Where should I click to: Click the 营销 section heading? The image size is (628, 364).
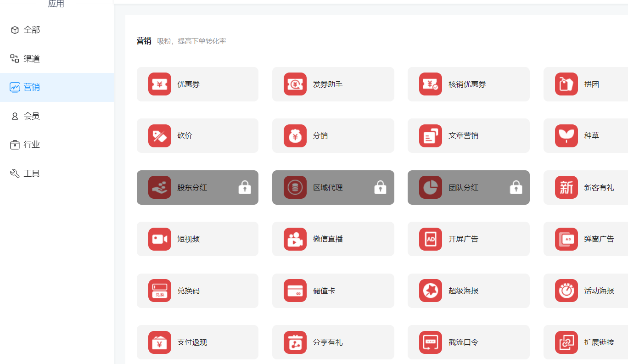[144, 41]
